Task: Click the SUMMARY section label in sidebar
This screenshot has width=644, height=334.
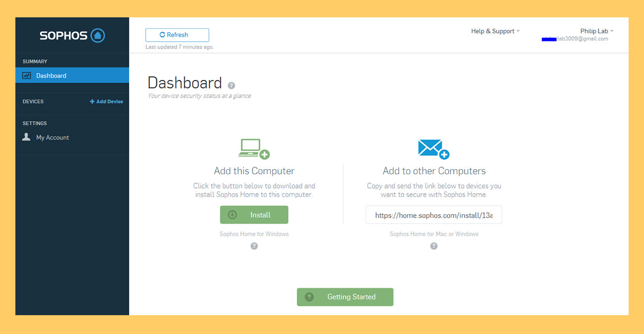Action: 35,61
